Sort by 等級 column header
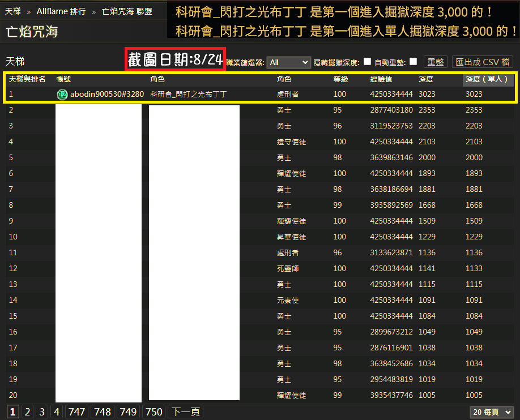Viewport: 520px width, 420px height. point(340,79)
